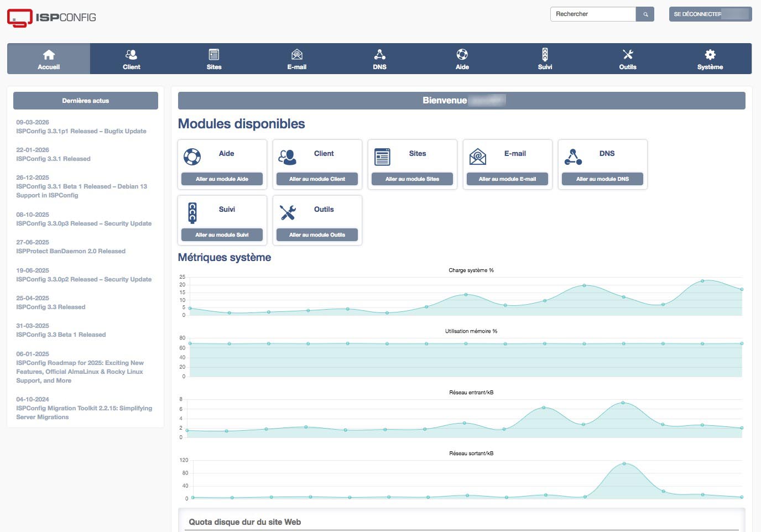Open the Client module in navigation bar
Screen dimensions: 761x532
(x=131, y=59)
